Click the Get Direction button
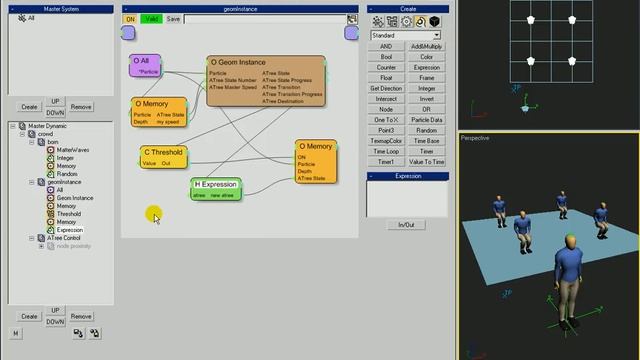Image resolution: width=640 pixels, height=360 pixels. click(x=386, y=89)
